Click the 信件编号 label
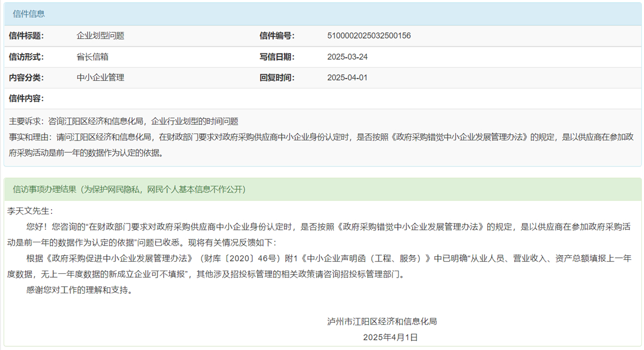644x350 pixels. point(277,36)
